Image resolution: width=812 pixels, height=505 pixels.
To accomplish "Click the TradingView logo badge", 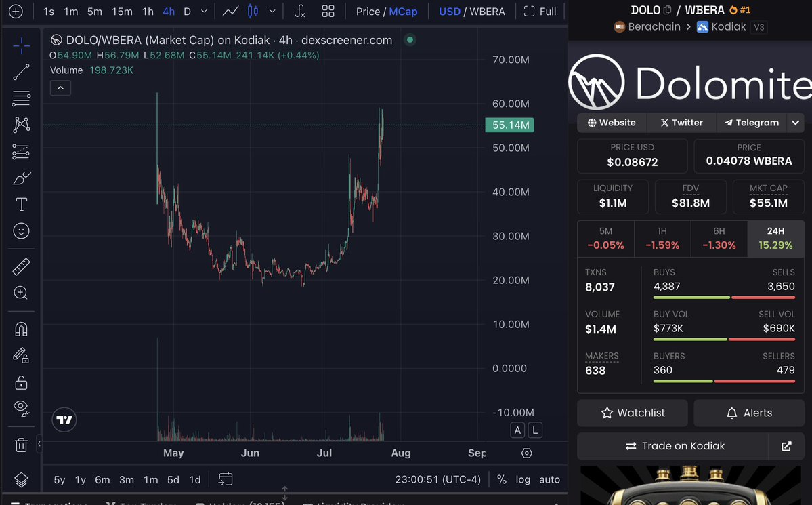I will (64, 420).
